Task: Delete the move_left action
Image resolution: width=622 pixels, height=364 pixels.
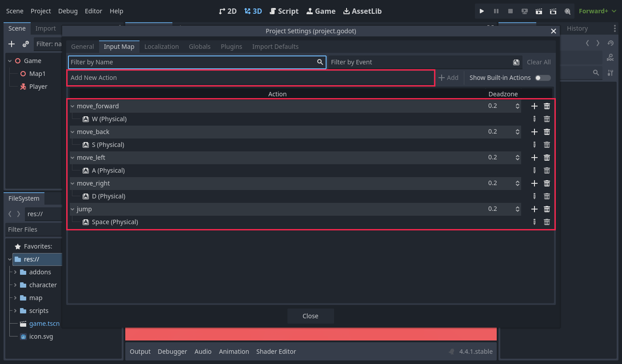Action: tap(547, 158)
